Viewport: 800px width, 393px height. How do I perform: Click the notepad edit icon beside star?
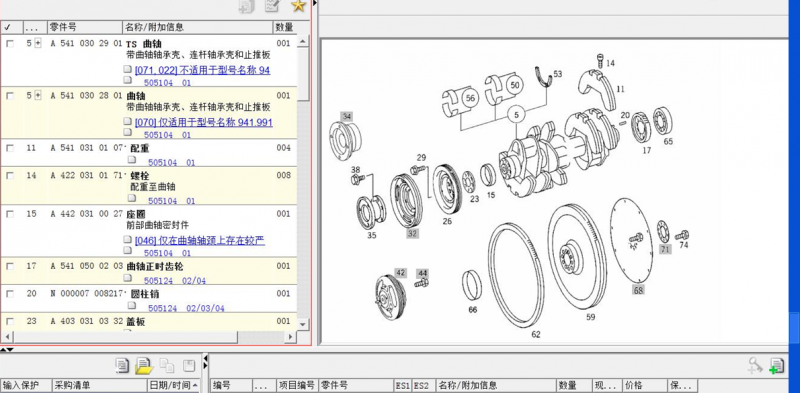pos(272,6)
